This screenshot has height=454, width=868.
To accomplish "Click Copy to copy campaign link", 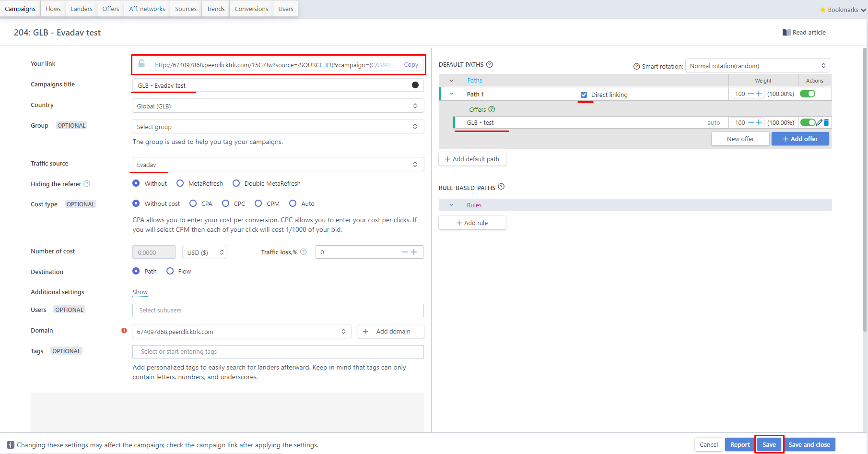I will [411, 65].
